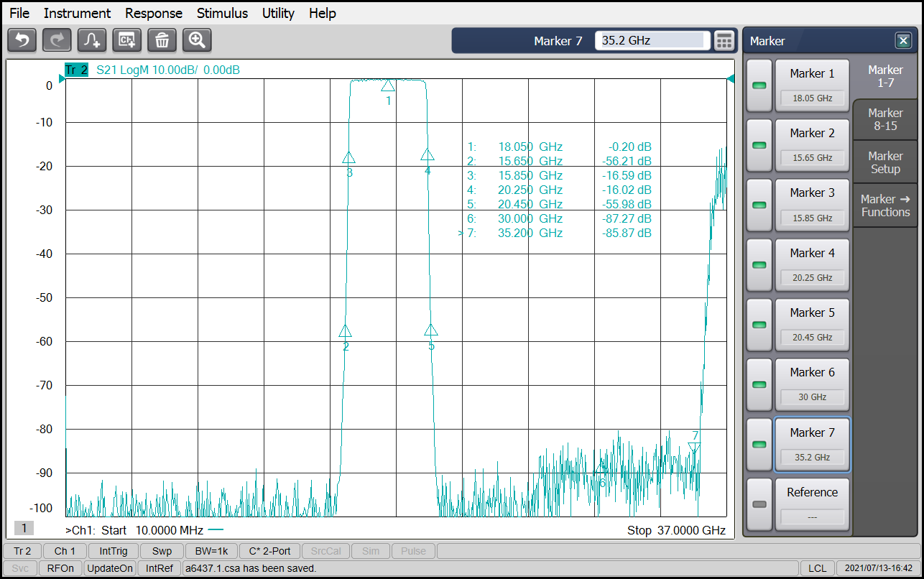Screen dimensions: 924x579
Task: Toggle Marker 1 on/off indicator
Action: click(759, 85)
